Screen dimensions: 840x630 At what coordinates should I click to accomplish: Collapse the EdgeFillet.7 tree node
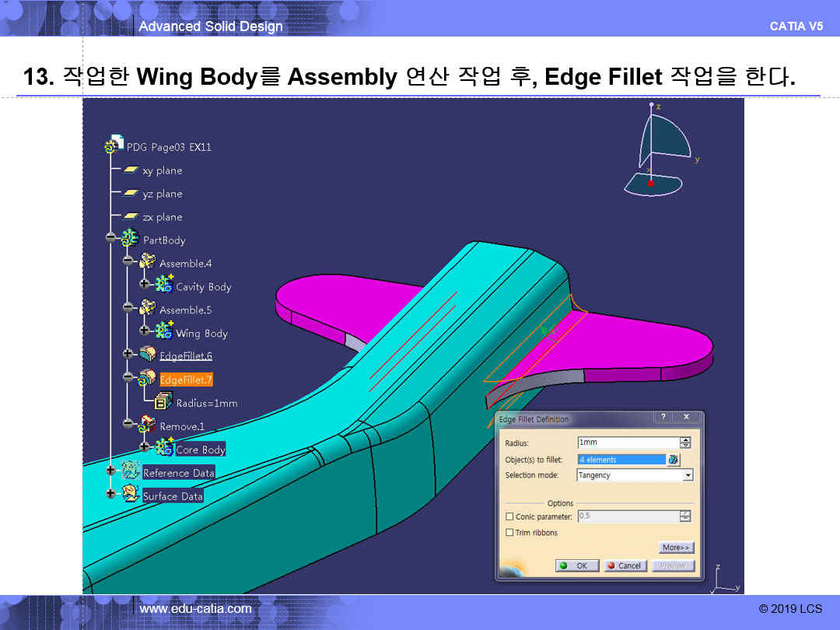[x=128, y=377]
